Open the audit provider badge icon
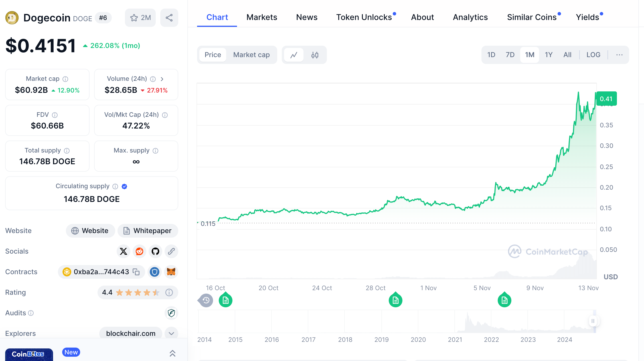 171,313
